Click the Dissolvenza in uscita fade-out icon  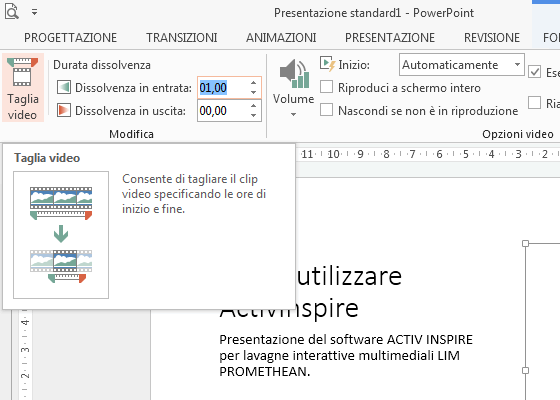64,111
